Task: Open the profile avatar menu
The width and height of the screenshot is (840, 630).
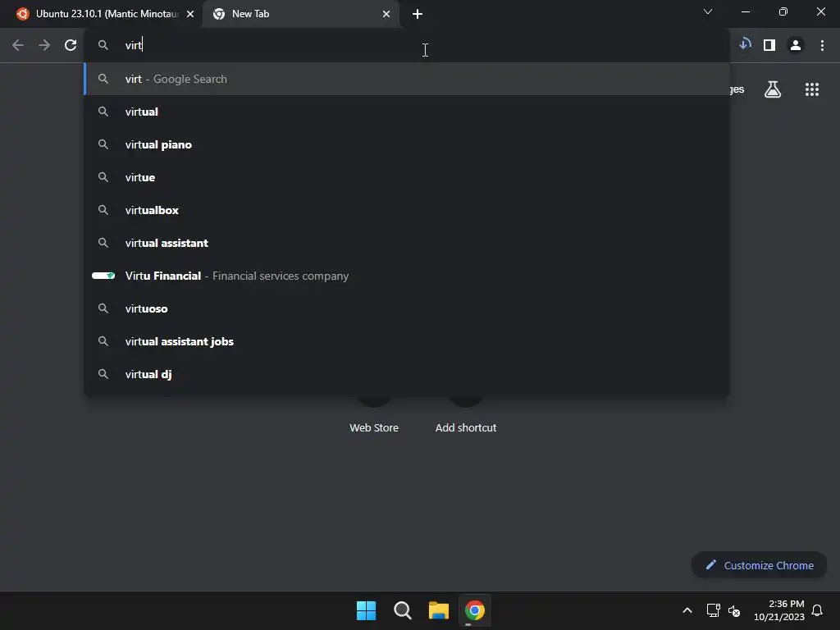Action: (x=796, y=45)
